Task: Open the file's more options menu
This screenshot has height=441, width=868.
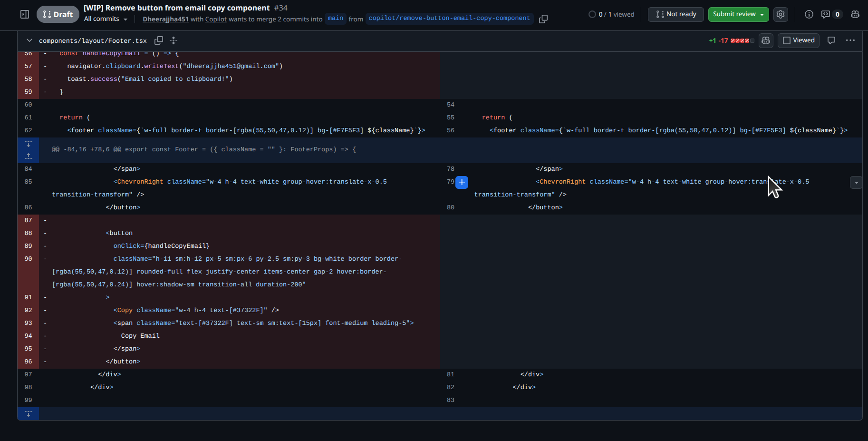Action: [x=850, y=40]
